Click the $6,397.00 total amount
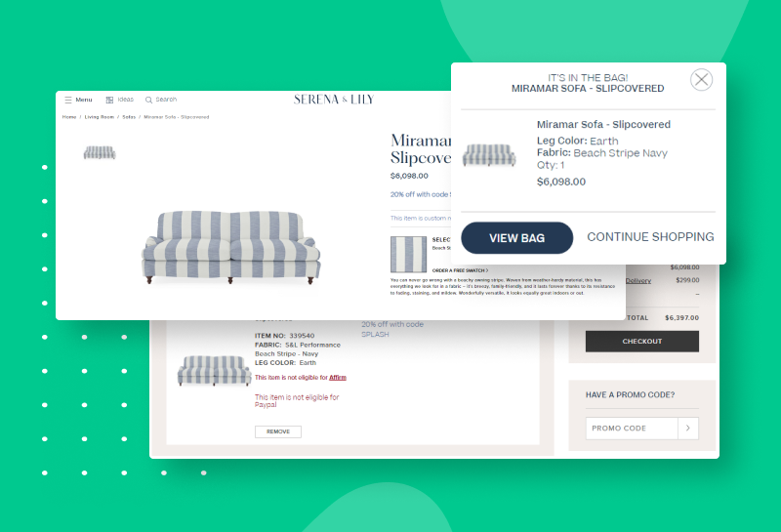 click(681, 318)
